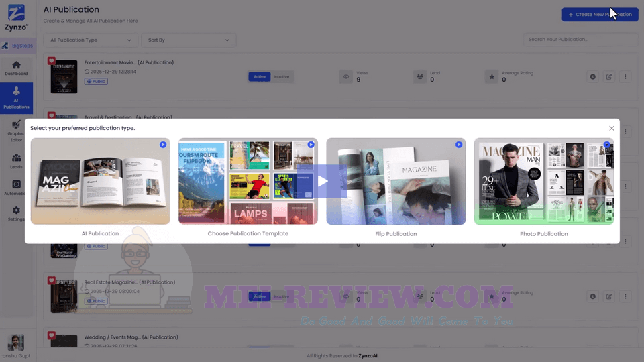The image size is (644, 362).
Task: Select the Choose Publication Template thumbnail
Action: [x=248, y=181]
